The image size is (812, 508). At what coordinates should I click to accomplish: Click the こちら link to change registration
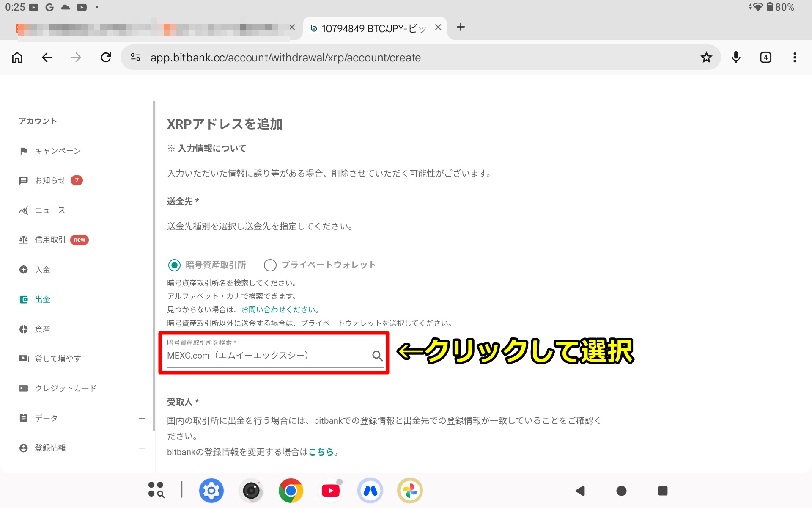321,452
